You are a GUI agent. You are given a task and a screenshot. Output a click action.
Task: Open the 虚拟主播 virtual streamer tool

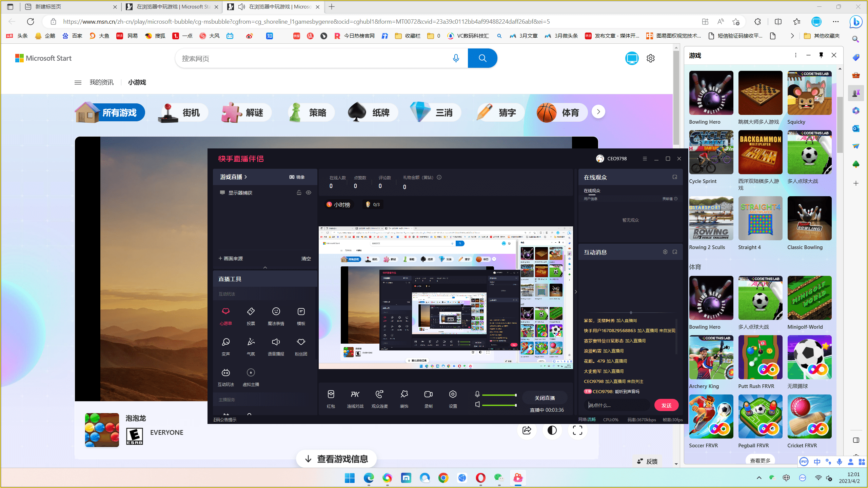tap(251, 377)
